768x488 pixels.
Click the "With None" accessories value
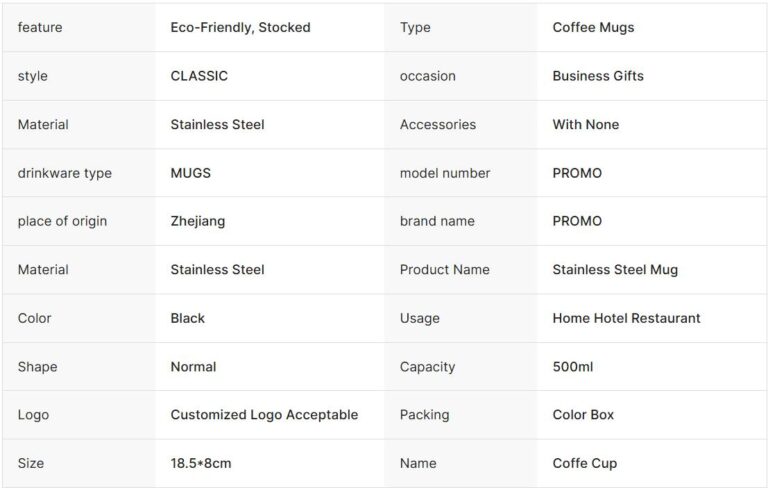585,125
